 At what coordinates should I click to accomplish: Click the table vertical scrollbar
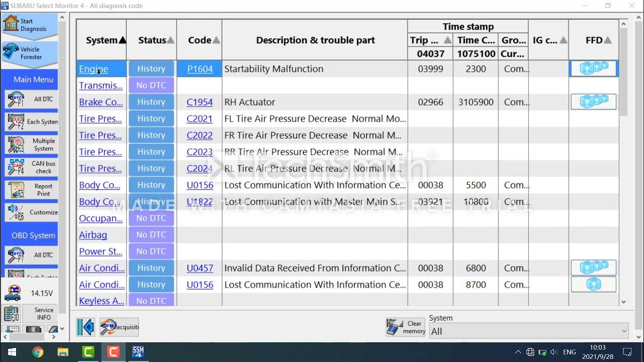coord(624,72)
